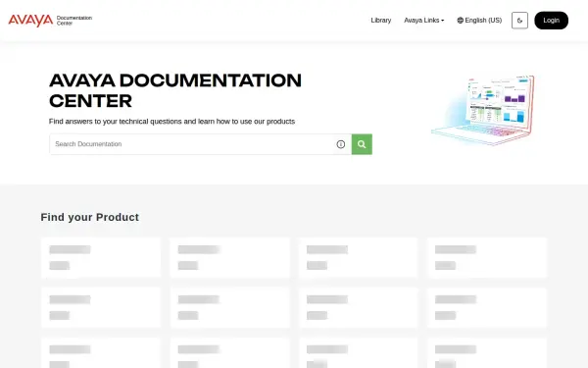This screenshot has width=588, height=368.
Task: Open the Library link
Action: 380,21
